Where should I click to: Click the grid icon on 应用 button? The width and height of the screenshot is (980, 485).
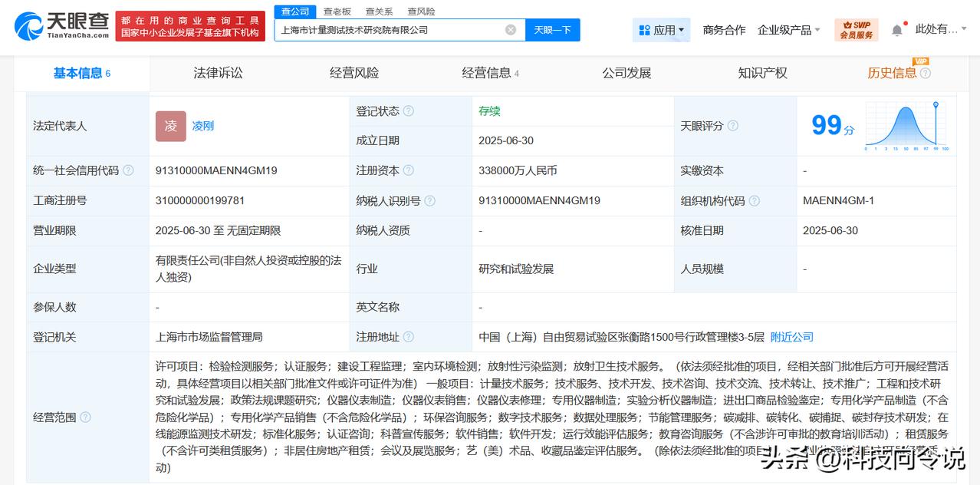tap(644, 30)
